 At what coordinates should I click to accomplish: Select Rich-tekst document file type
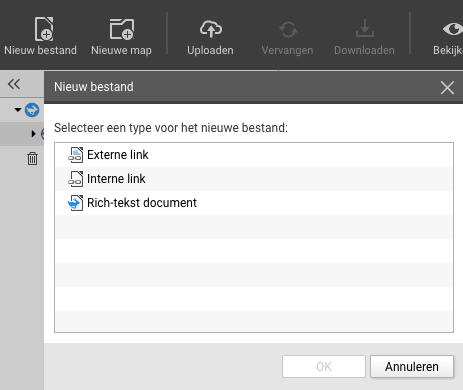tap(254, 203)
